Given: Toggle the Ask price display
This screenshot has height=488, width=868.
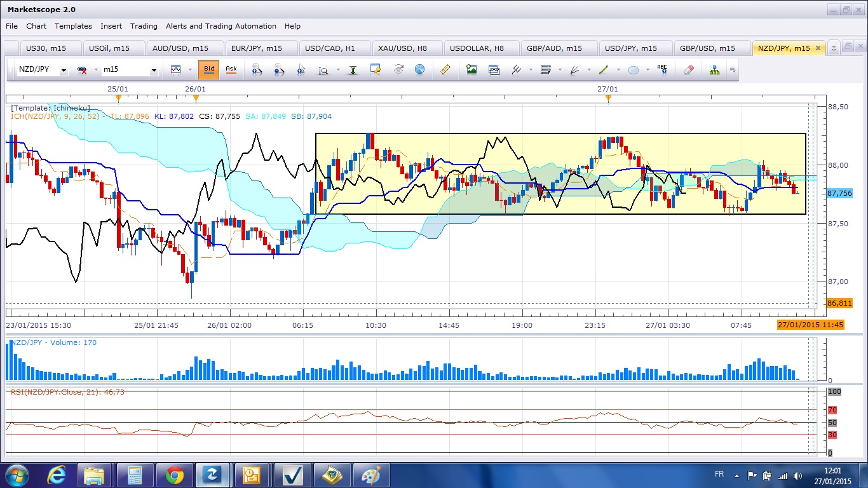Looking at the screenshot, I should pyautogui.click(x=231, y=69).
